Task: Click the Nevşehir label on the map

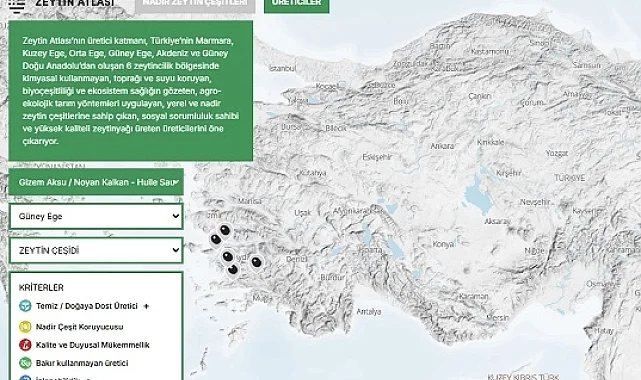Action: pos(535,202)
